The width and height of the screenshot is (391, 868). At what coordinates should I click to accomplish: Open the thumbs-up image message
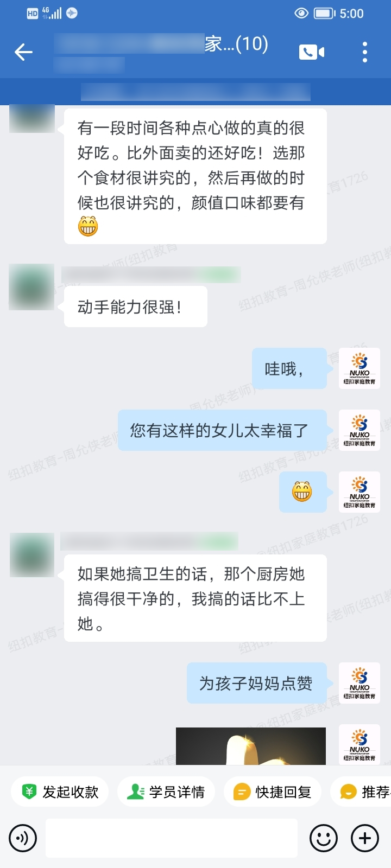tap(251, 746)
